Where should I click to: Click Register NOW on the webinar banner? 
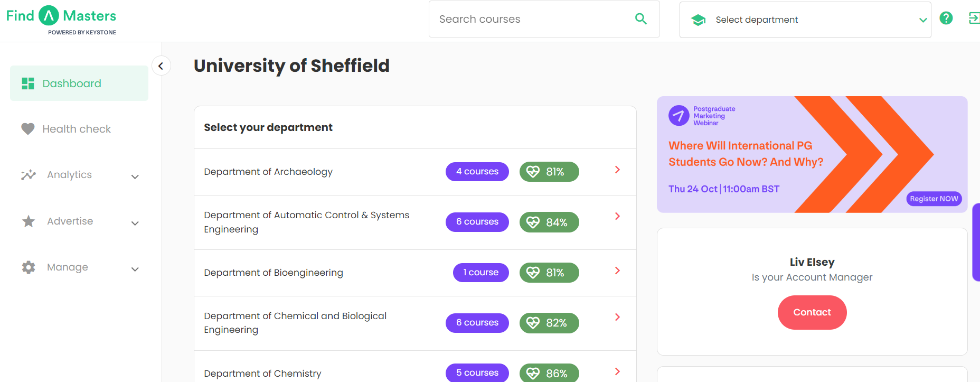click(x=934, y=199)
